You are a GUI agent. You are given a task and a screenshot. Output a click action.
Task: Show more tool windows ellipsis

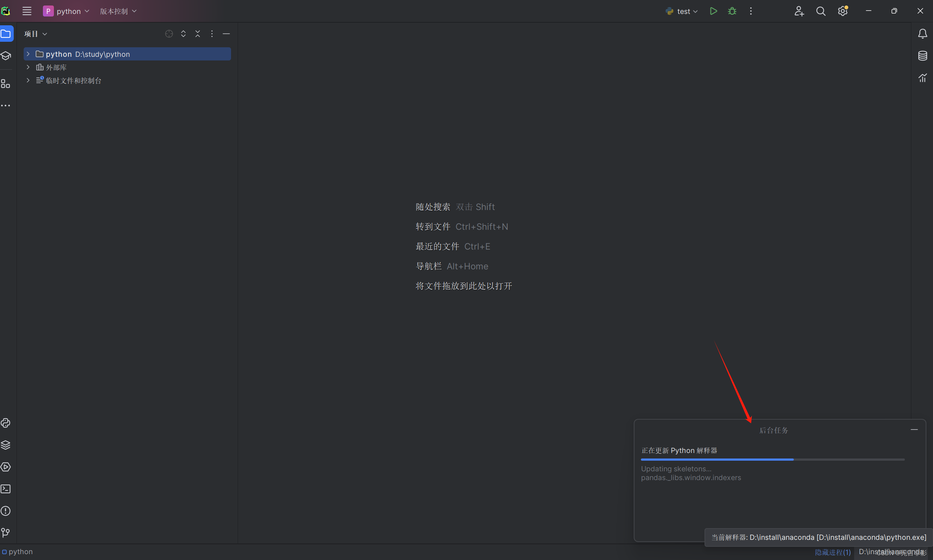pyautogui.click(x=6, y=106)
